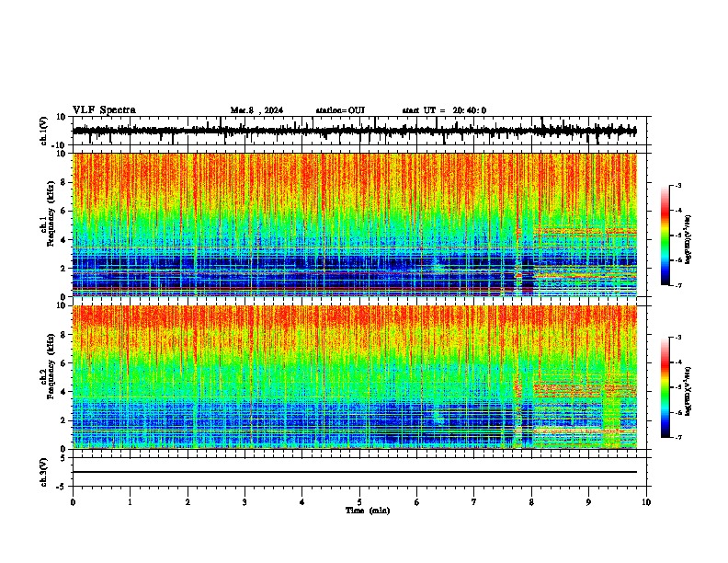Screen dimensions: 728x563
Task: Select the "Time (min)" x-axis label
Action: 368,511
